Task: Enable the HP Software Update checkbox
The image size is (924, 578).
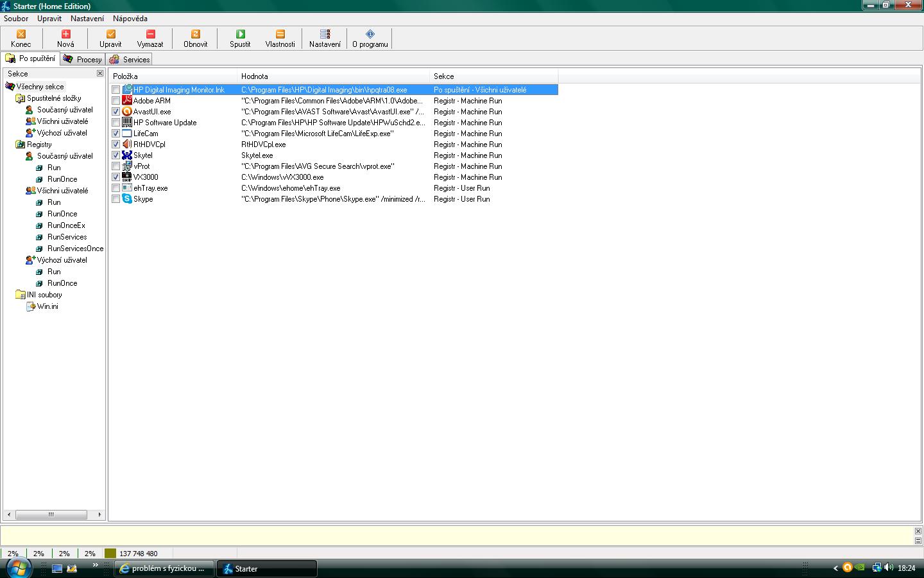Action: point(116,123)
